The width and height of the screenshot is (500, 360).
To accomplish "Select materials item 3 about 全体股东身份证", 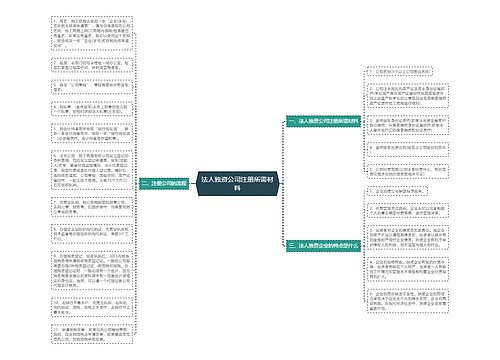I will pos(408,125).
